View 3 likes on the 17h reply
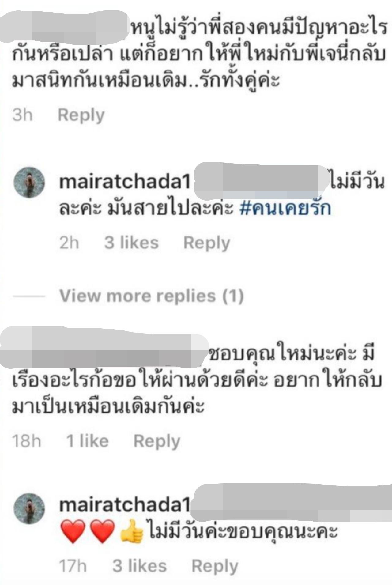392x585 pixels. point(139,566)
